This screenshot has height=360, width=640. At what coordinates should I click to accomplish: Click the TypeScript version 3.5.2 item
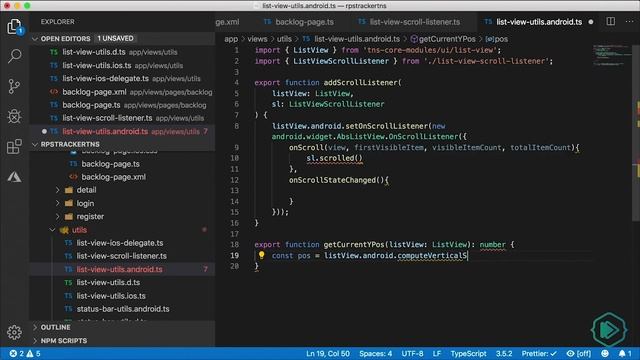pyautogui.click(x=504, y=353)
